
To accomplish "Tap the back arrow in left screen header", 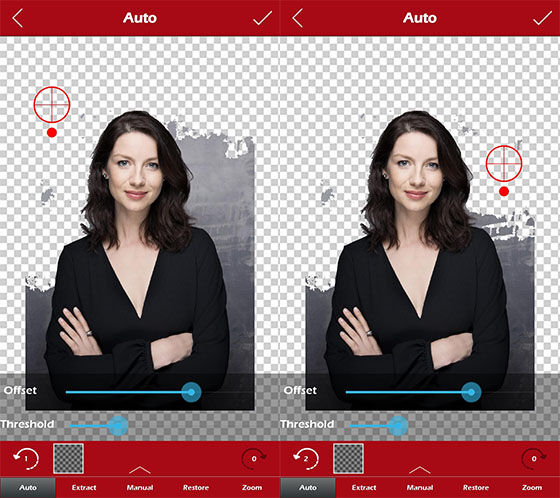I will click(x=18, y=18).
